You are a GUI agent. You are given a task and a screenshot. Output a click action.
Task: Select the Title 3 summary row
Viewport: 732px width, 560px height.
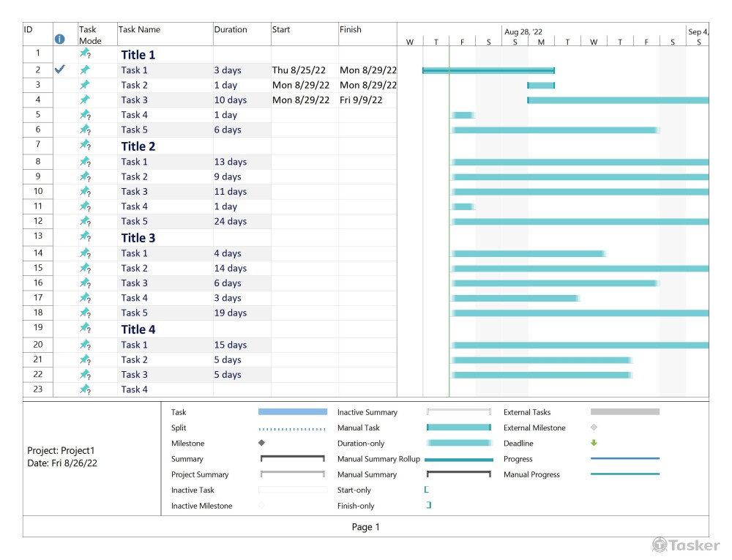pos(138,238)
